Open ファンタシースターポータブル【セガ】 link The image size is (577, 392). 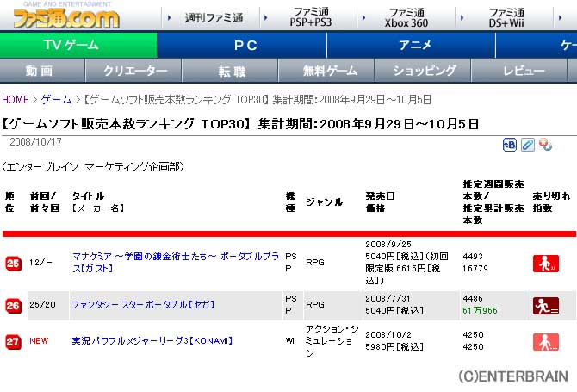(143, 305)
